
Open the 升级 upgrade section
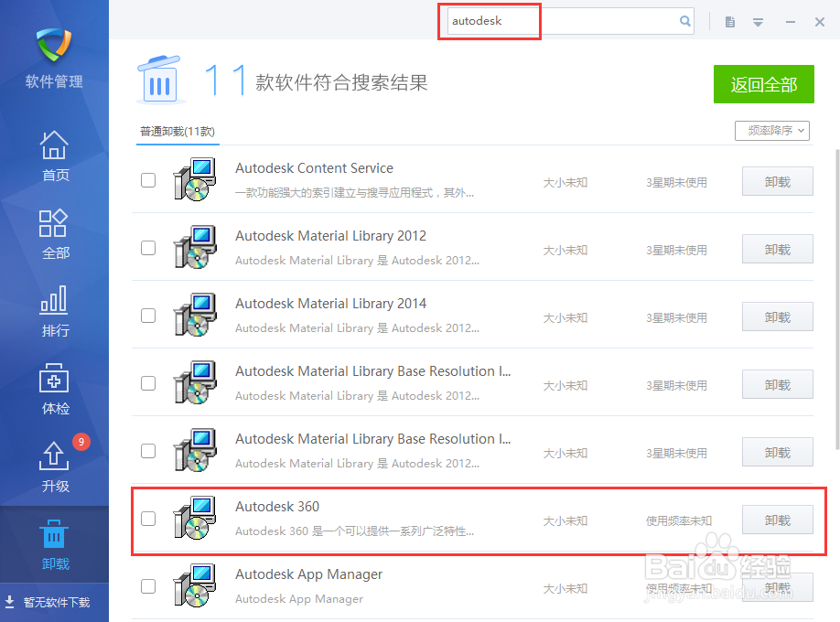coord(55,466)
